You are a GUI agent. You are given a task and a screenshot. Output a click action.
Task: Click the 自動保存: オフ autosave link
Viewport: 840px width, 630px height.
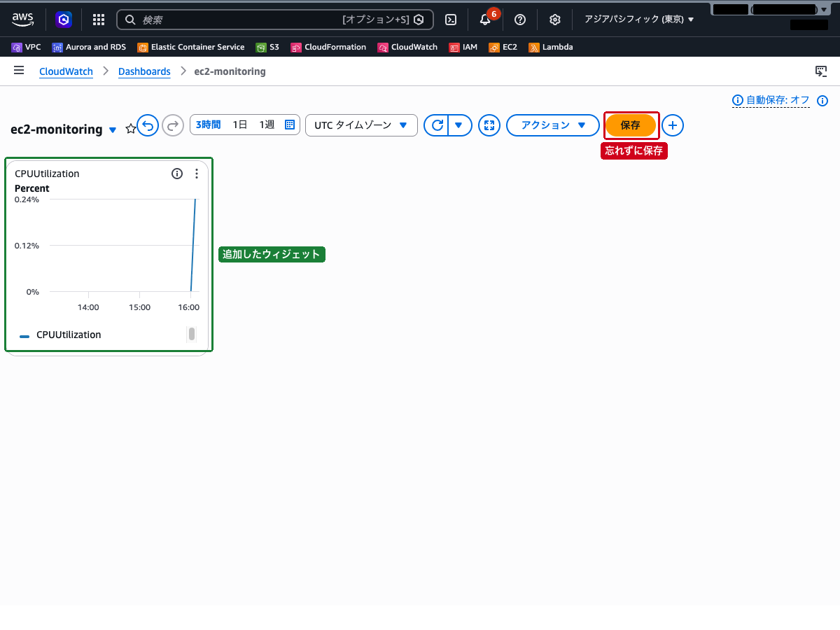click(x=771, y=100)
